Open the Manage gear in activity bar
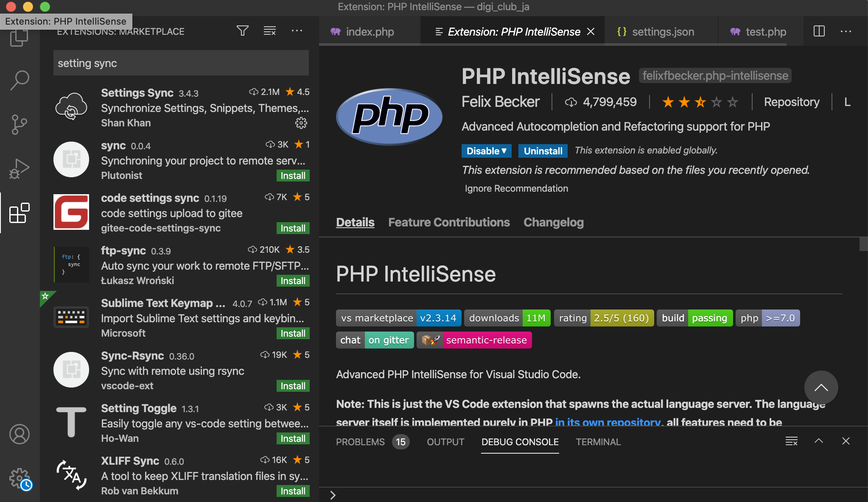 click(x=20, y=478)
